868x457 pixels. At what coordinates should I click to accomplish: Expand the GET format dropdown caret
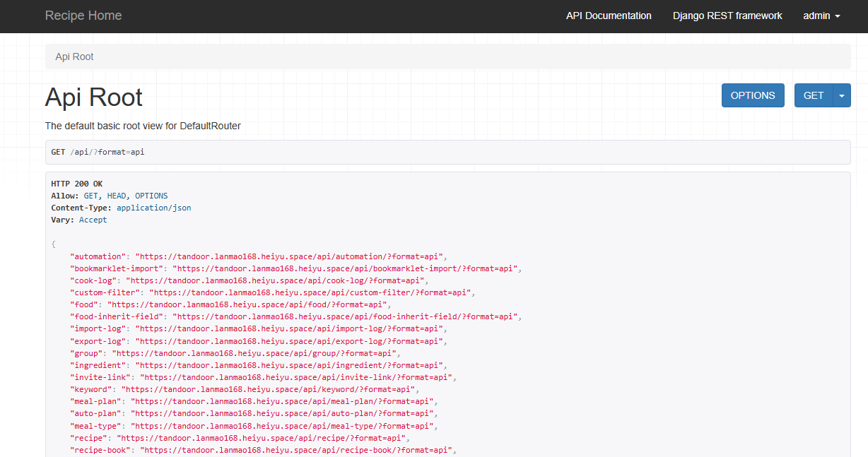842,95
